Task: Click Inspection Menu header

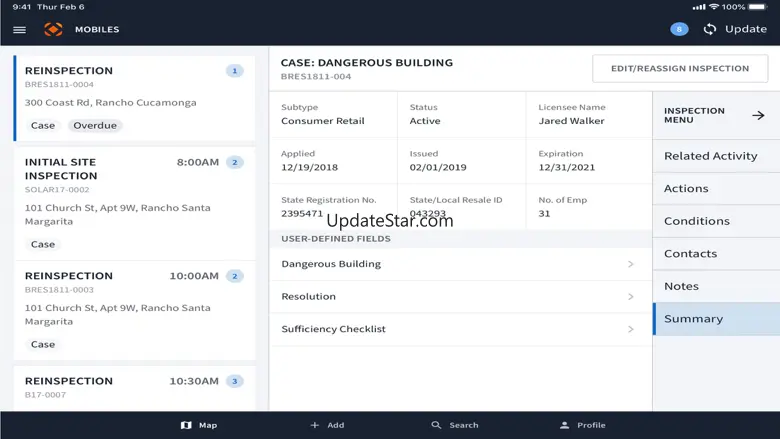Action: point(716,115)
